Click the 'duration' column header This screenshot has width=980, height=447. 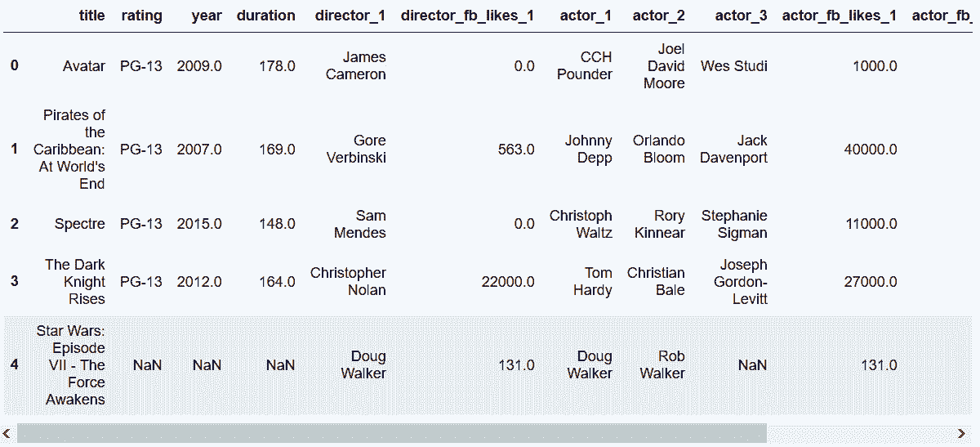click(266, 16)
